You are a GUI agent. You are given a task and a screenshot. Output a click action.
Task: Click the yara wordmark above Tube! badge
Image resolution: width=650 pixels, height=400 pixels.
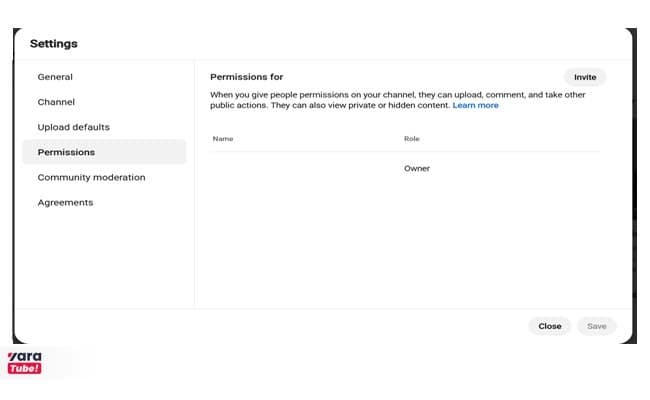[x=24, y=356]
